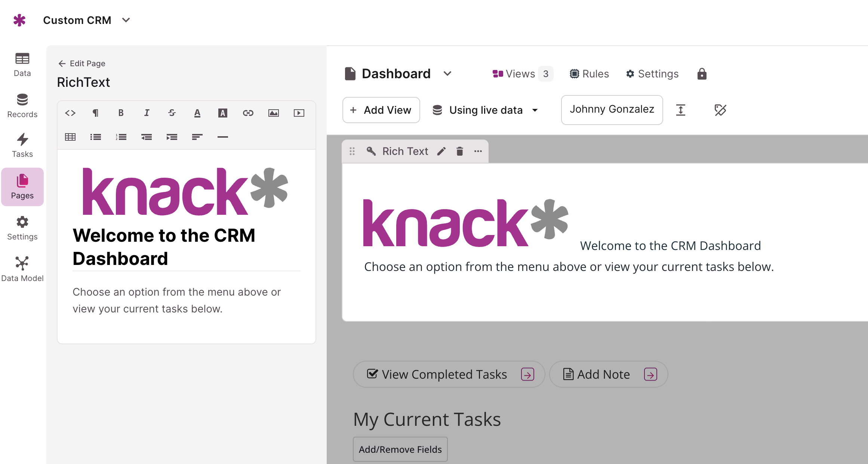Screen dimensions: 868x464
Task: Click the Add View button
Action: pos(381,110)
